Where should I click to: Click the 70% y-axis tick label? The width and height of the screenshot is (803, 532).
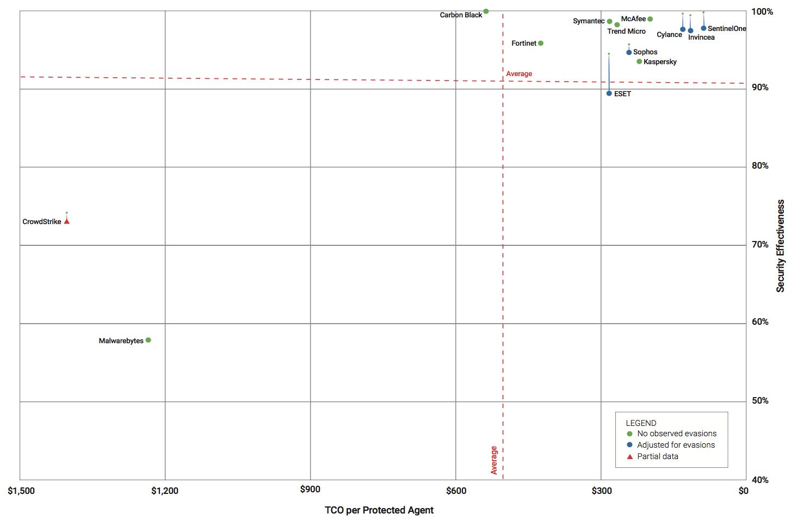pos(760,245)
